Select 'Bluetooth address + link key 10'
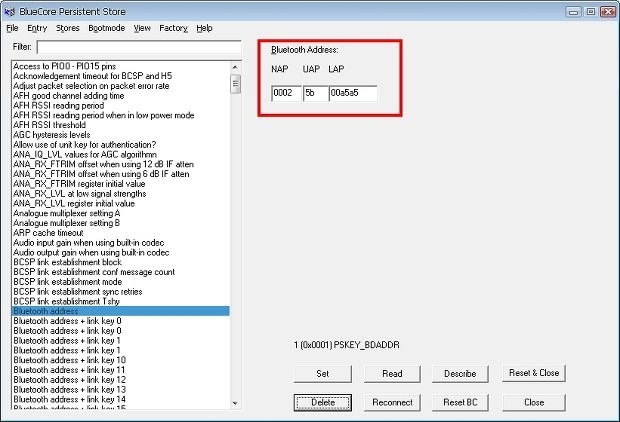This screenshot has width=620, height=422. [121, 360]
